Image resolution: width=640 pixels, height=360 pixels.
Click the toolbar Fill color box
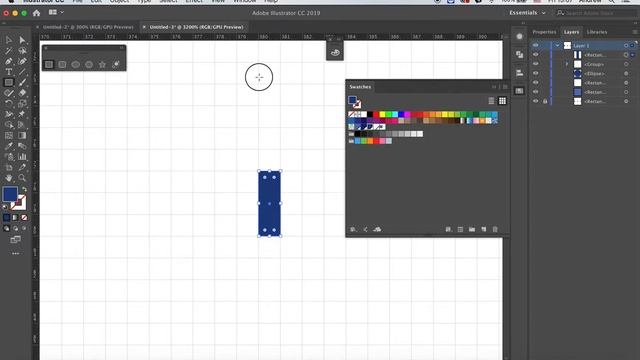click(10, 194)
